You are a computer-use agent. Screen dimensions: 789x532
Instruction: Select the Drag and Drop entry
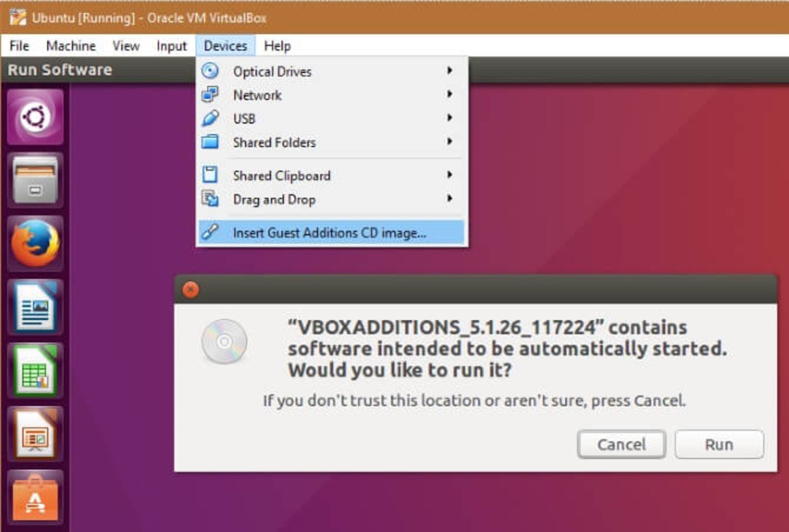[331, 199]
